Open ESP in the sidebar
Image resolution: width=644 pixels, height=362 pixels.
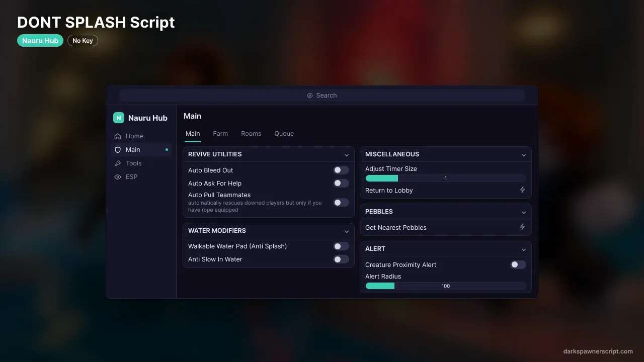coord(141,177)
